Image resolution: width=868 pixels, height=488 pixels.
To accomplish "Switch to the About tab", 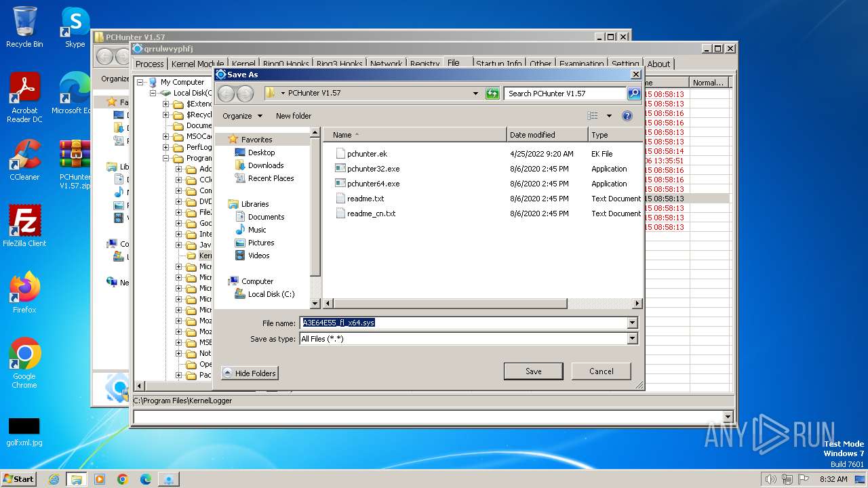I will (658, 64).
